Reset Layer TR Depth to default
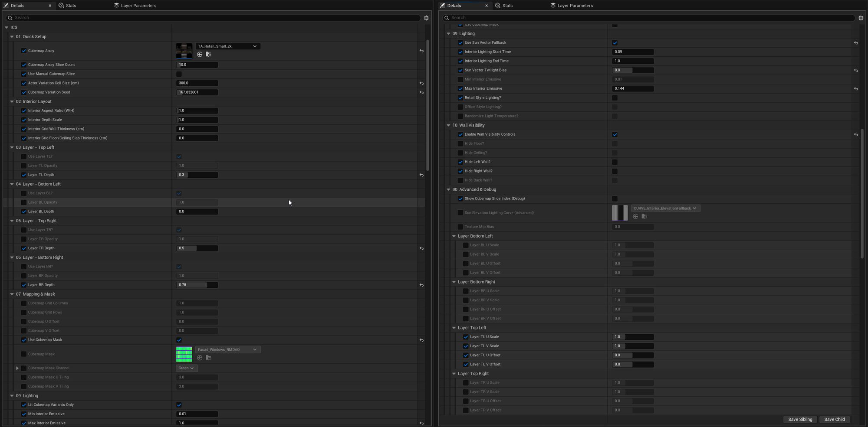The height and width of the screenshot is (427, 868). pyautogui.click(x=421, y=248)
